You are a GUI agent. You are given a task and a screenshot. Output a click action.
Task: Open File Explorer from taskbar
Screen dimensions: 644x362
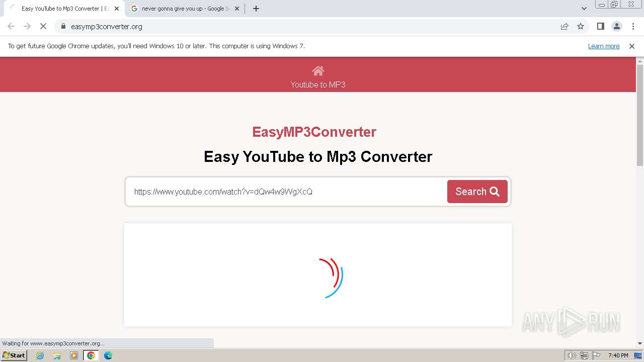pos(57,355)
